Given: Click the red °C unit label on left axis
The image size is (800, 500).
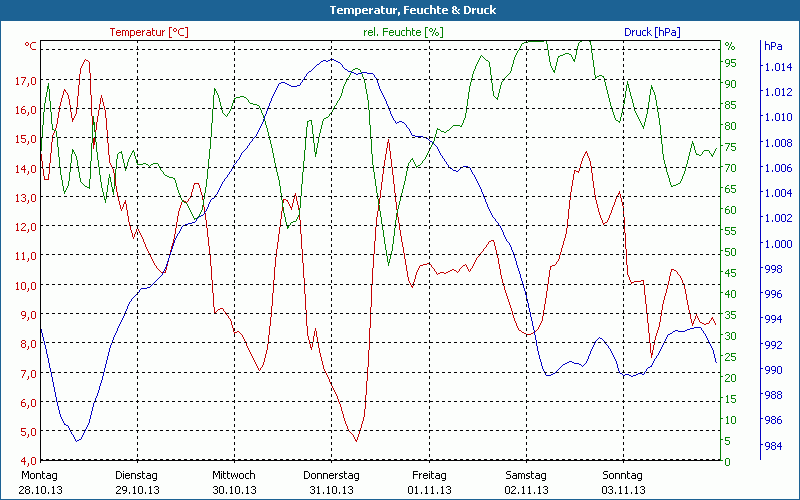Looking at the screenshot, I should (x=31, y=46).
